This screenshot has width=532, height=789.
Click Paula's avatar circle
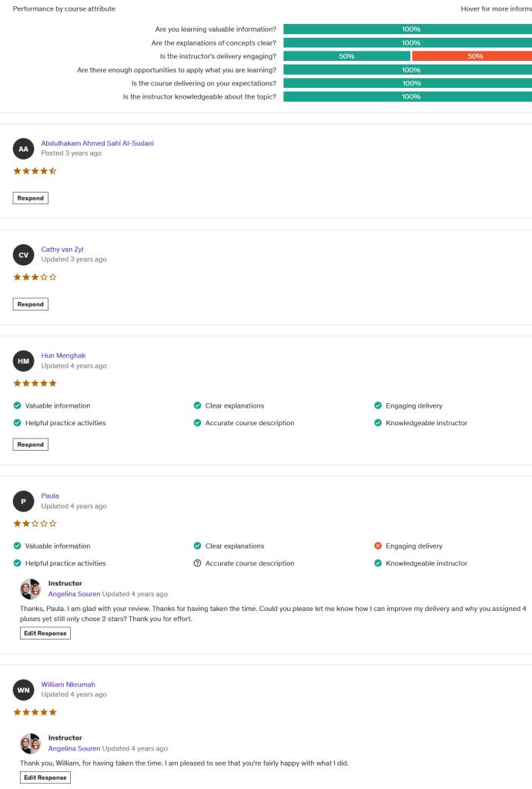click(x=23, y=501)
